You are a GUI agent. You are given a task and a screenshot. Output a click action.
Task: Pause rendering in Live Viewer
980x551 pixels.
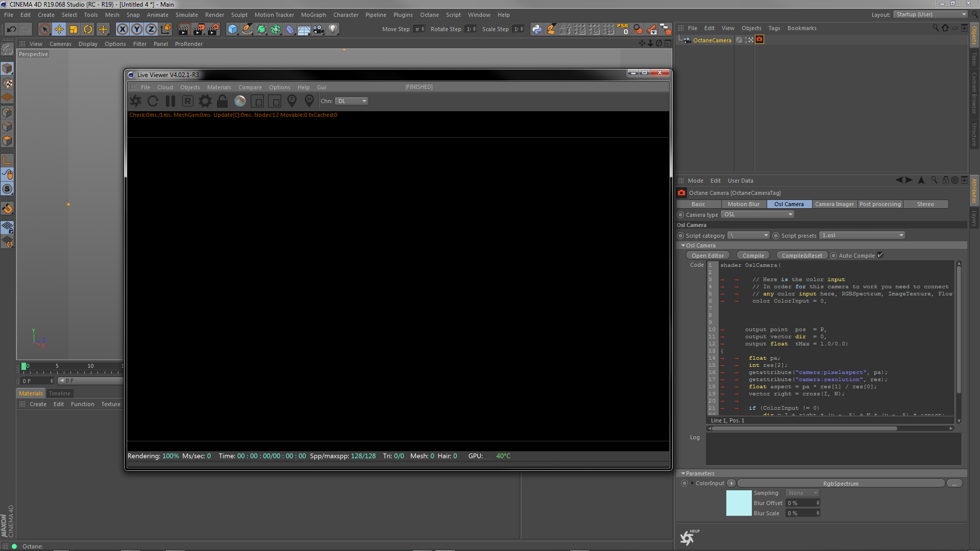[170, 101]
